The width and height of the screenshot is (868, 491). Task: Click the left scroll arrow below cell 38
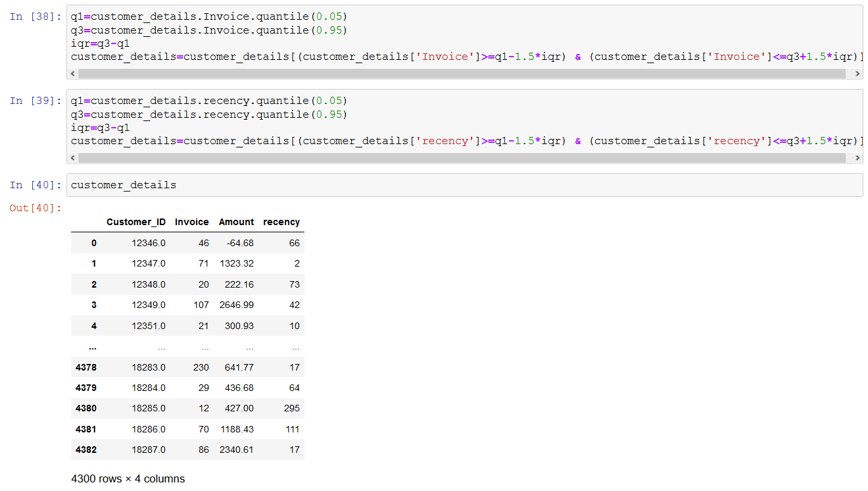click(72, 73)
